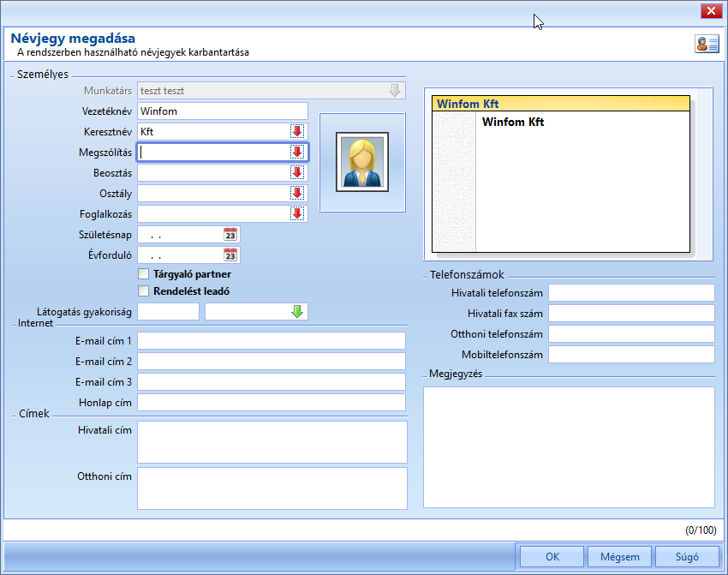Click the Mégsem cancel button
This screenshot has width=728, height=575.
[x=620, y=556]
